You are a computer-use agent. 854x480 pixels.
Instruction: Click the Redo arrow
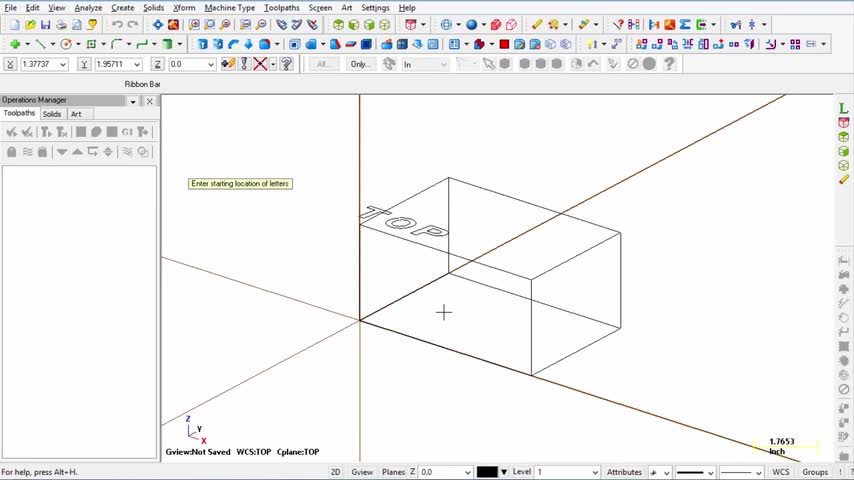(x=132, y=25)
